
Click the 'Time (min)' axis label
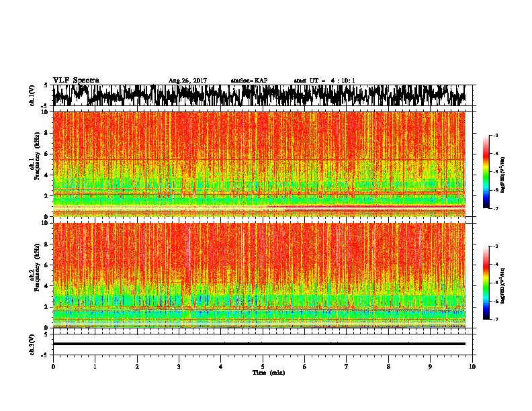click(269, 373)
